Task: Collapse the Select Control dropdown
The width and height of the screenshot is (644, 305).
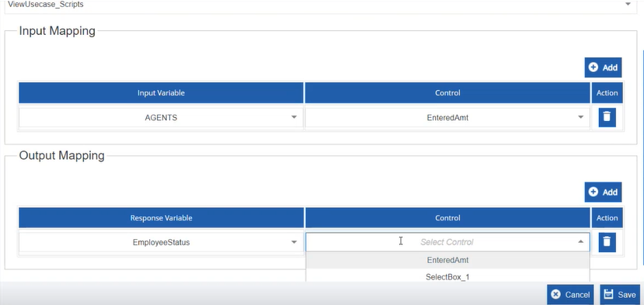Action: coord(581,242)
